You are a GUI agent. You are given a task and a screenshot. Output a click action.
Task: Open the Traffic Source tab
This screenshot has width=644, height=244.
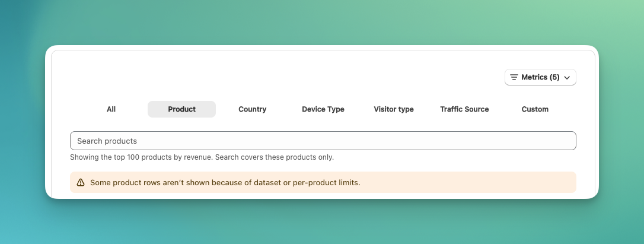(x=464, y=109)
